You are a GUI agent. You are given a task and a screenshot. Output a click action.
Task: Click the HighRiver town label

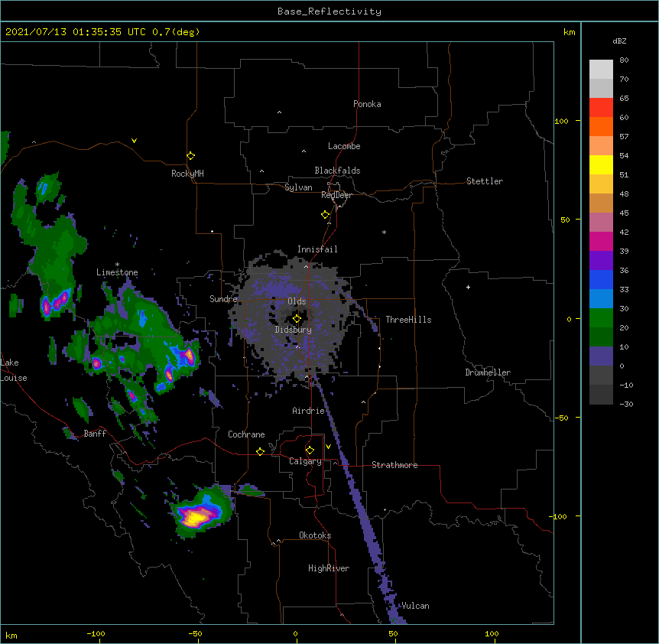pos(329,568)
